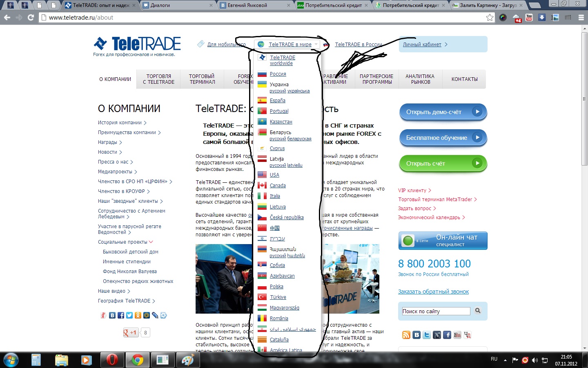
Task: Click the site search magnifier button
Action: [x=478, y=311]
